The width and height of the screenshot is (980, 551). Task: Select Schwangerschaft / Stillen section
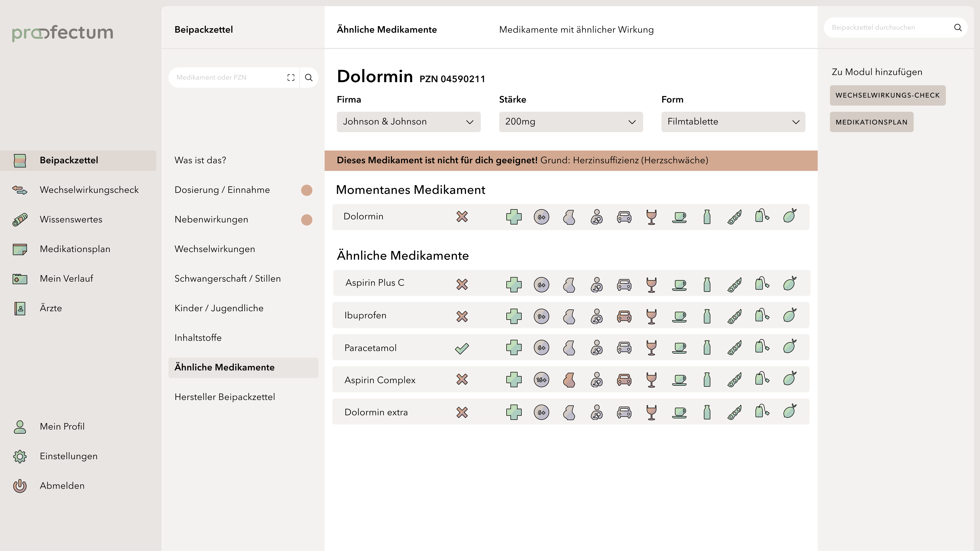(x=227, y=278)
